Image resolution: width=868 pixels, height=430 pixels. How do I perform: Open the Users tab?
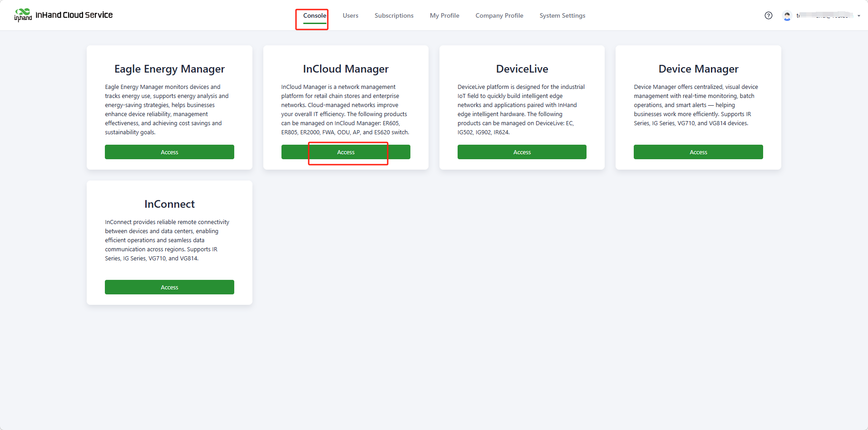350,15
